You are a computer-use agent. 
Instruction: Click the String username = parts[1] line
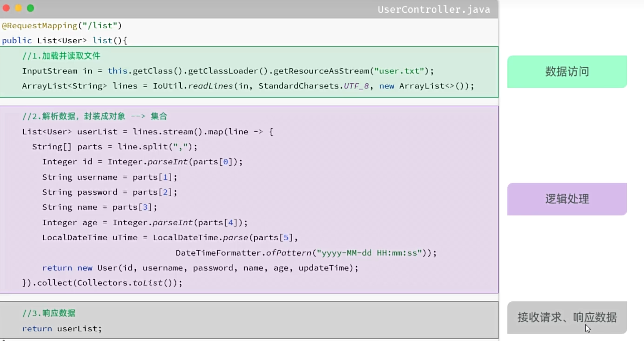[110, 177]
